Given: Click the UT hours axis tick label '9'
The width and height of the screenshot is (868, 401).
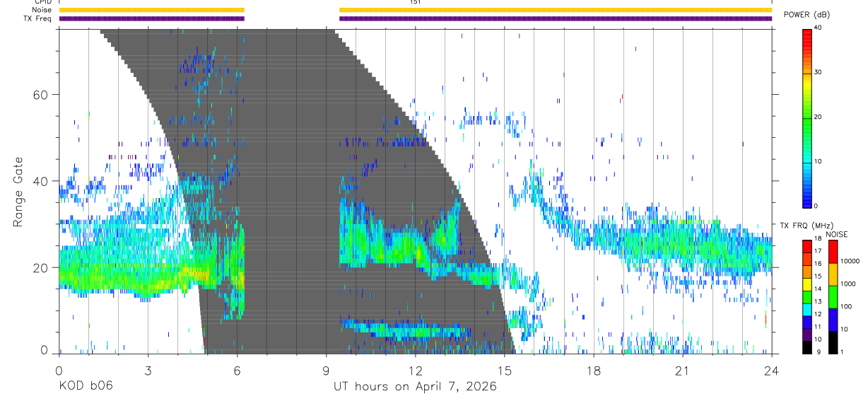Looking at the screenshot, I should [x=326, y=370].
